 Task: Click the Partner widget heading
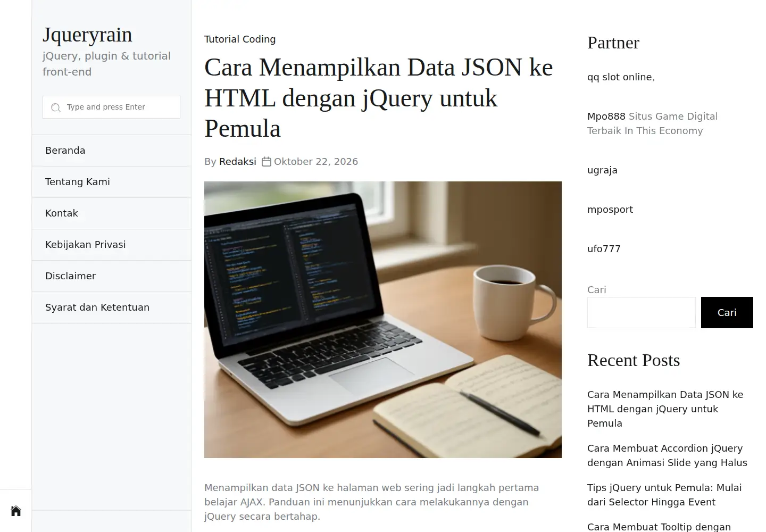tap(613, 43)
